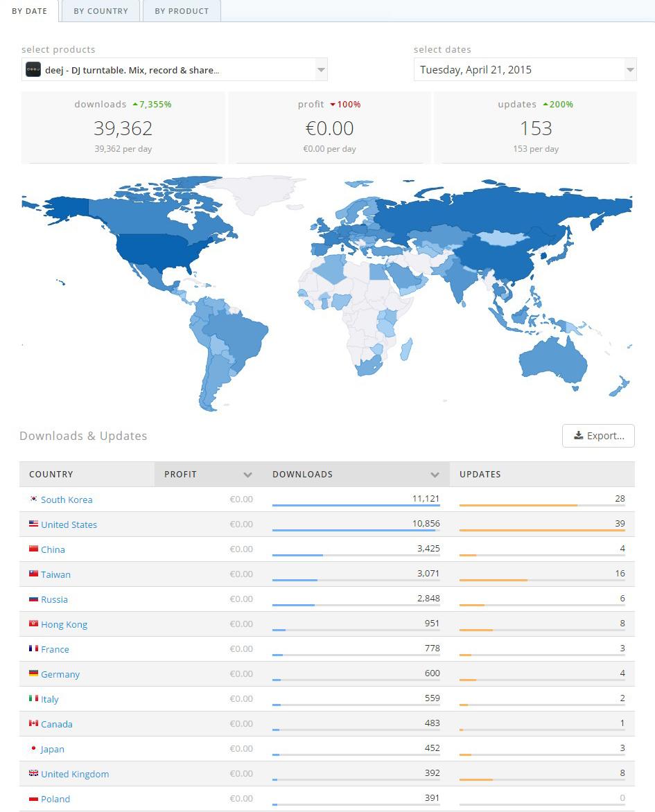Image resolution: width=655 pixels, height=812 pixels.
Task: Click the Germany flag icon
Action: tap(34, 673)
